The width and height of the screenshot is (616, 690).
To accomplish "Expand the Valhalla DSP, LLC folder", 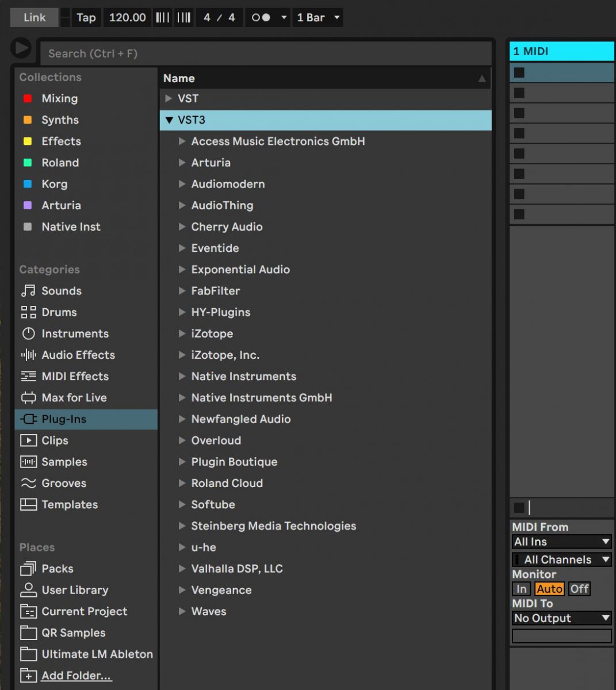I will [x=182, y=569].
